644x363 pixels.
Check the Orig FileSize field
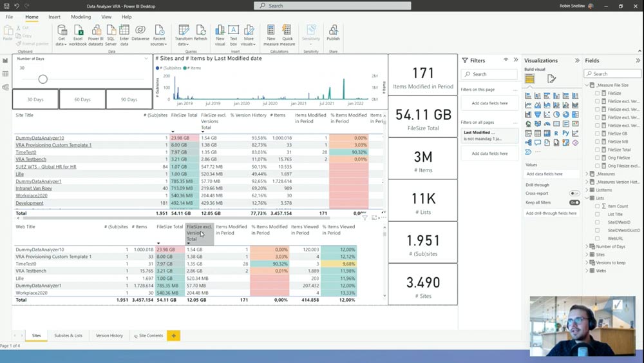click(x=597, y=158)
